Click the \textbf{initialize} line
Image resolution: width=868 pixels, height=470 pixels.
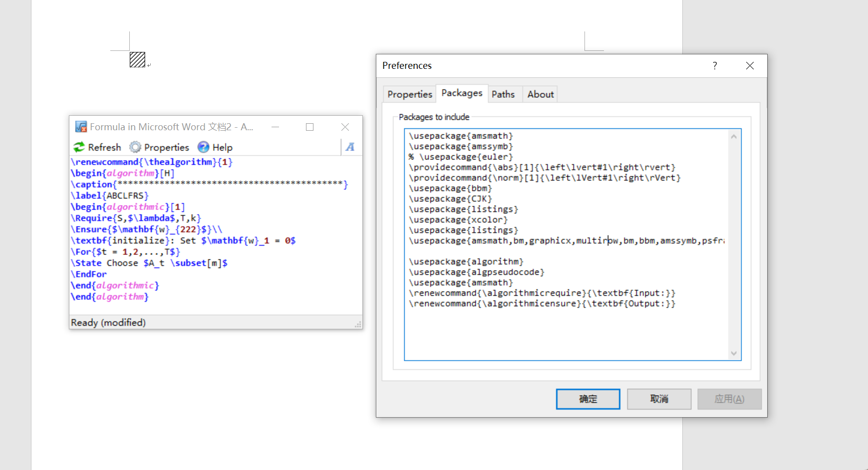tap(183, 240)
